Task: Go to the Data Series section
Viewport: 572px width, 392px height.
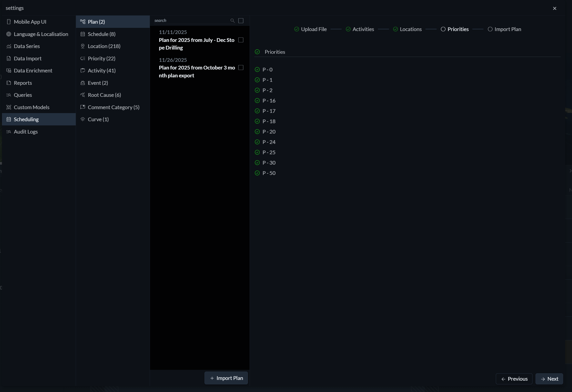Action: (39, 46)
